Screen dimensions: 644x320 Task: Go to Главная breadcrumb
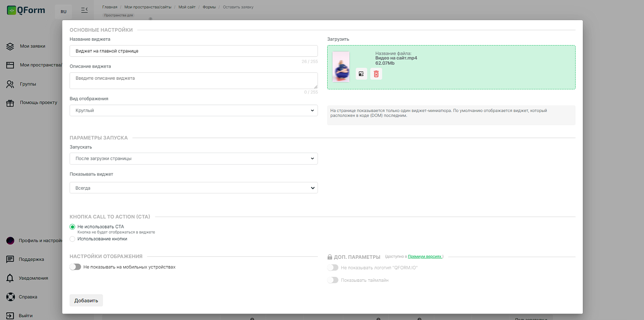(110, 7)
